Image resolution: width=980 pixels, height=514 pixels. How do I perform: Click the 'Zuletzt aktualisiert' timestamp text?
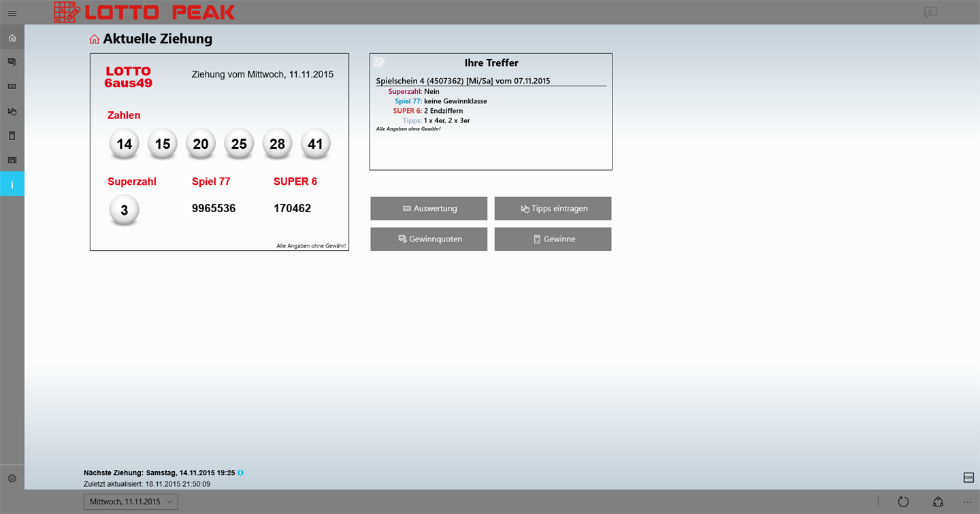147,484
